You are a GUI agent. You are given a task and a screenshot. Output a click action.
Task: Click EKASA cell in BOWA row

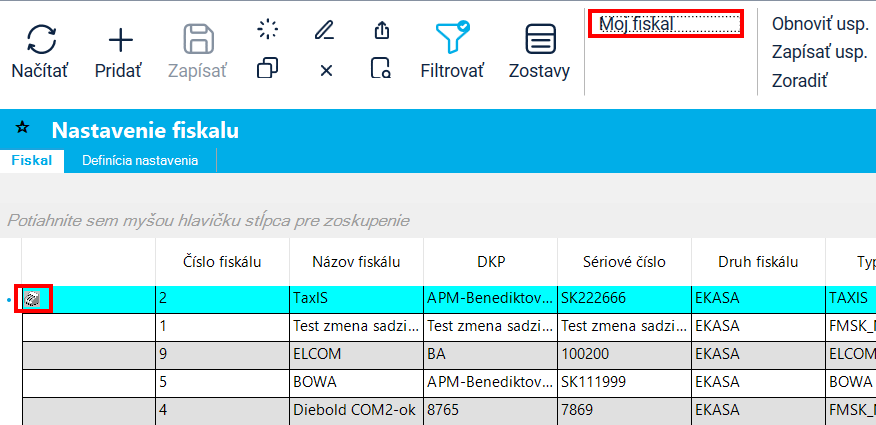pyautogui.click(x=758, y=383)
